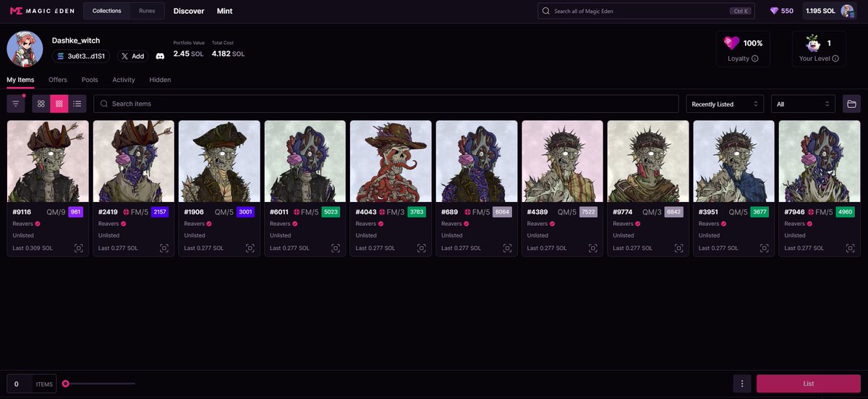
Task: Click Loyalty info icon
Action: 755,59
